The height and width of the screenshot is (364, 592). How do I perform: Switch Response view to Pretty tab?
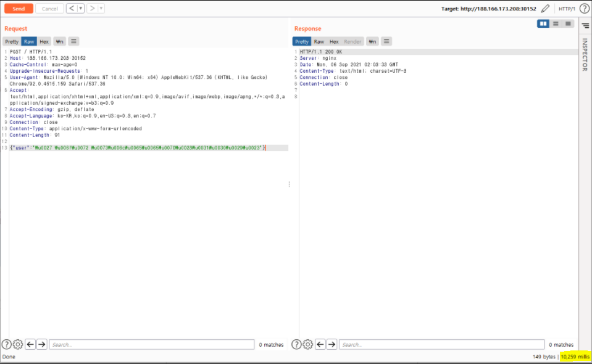tap(302, 41)
